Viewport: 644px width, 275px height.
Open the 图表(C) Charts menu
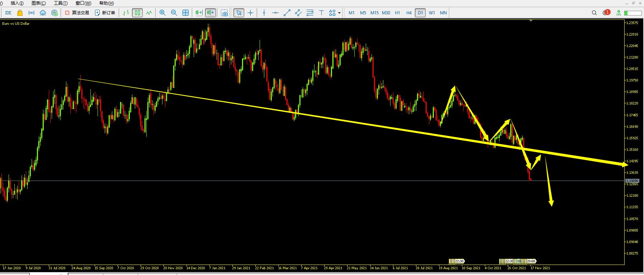coord(39,3)
